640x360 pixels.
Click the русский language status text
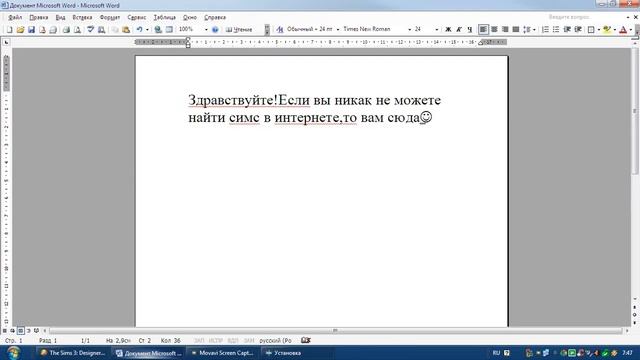[276, 340]
